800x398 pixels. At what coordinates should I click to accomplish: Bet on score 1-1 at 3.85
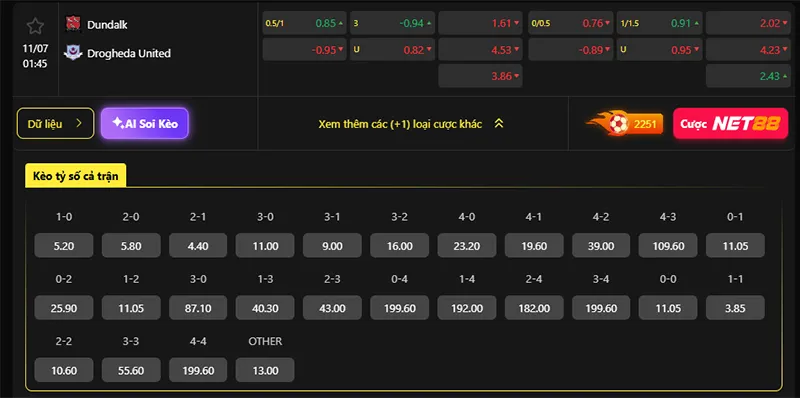pyautogui.click(x=735, y=308)
